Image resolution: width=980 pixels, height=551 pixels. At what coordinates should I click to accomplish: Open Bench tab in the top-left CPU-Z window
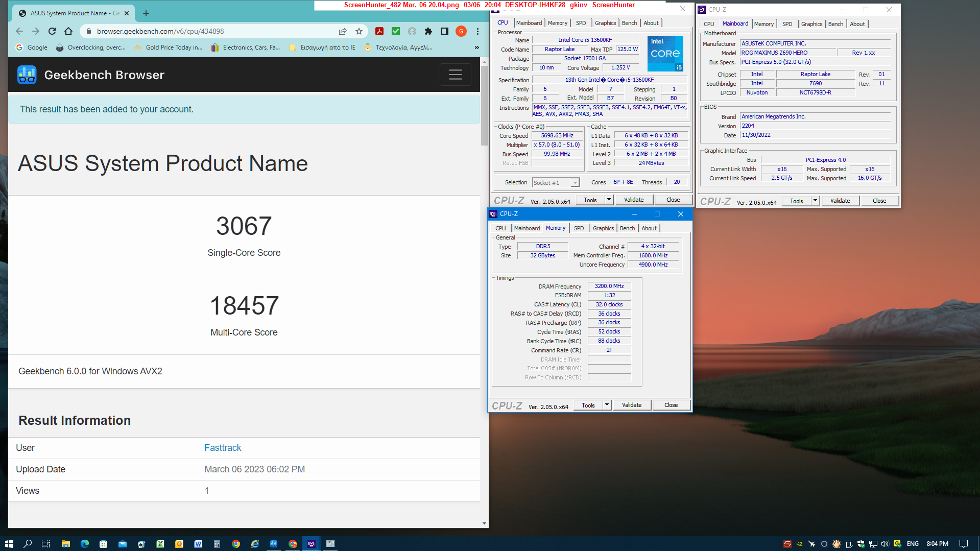point(629,23)
